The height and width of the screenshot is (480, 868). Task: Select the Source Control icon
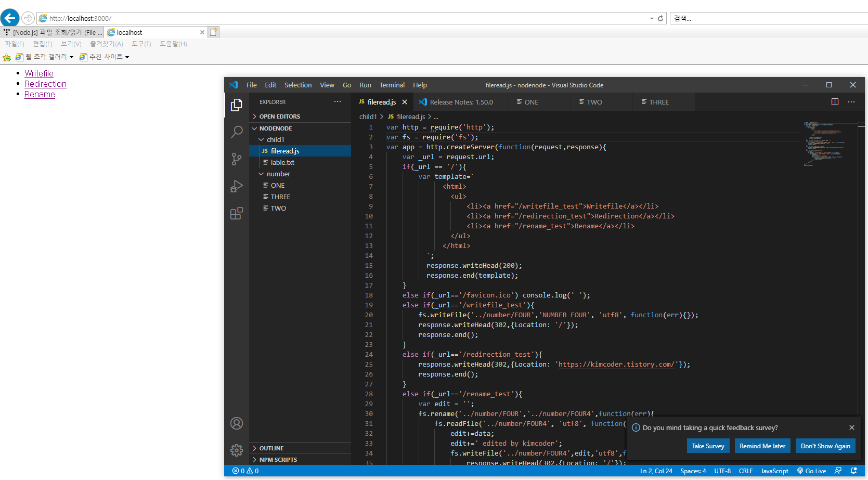(x=237, y=159)
